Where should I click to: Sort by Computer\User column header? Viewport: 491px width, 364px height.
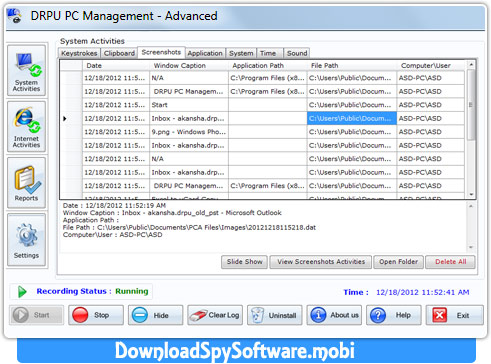(431, 66)
